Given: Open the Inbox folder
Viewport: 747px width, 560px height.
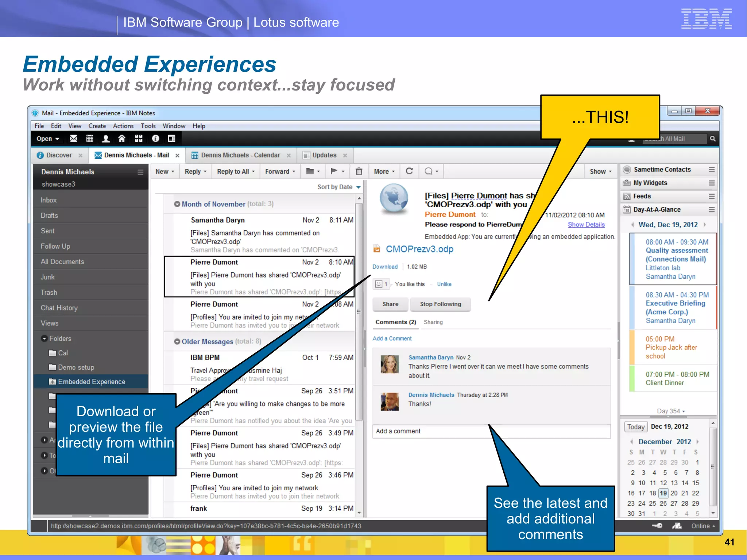Looking at the screenshot, I should (x=91, y=200).
